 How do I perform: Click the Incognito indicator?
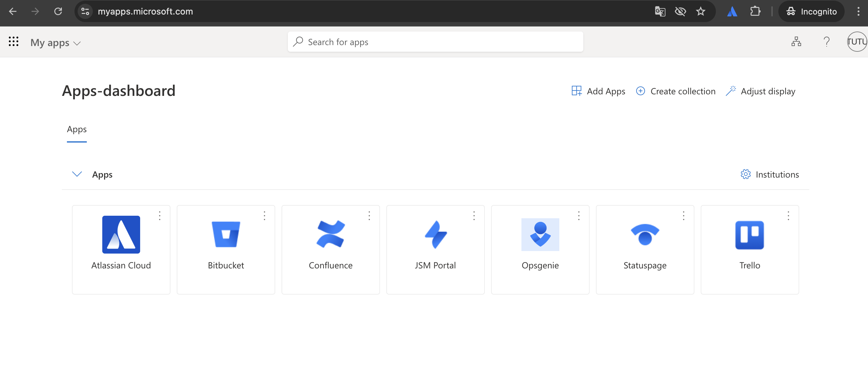(812, 11)
